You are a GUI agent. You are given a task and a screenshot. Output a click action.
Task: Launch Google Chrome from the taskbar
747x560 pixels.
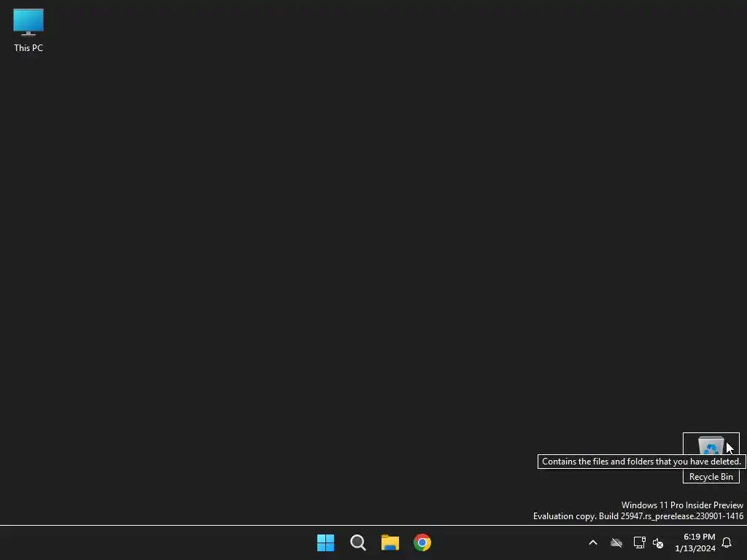422,542
